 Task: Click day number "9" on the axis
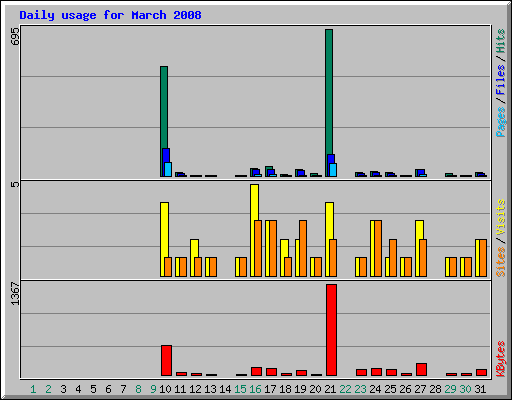(x=153, y=389)
